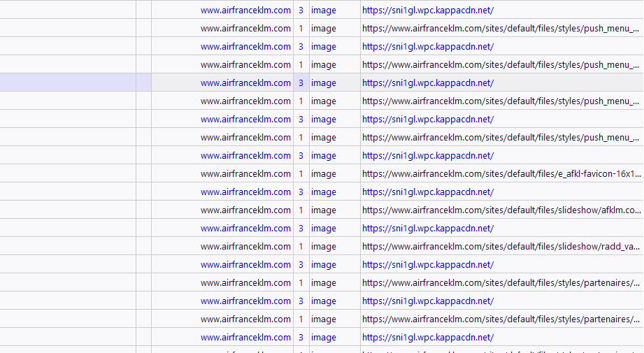Click the slideshow/afklm.co URL cell

[x=501, y=210]
